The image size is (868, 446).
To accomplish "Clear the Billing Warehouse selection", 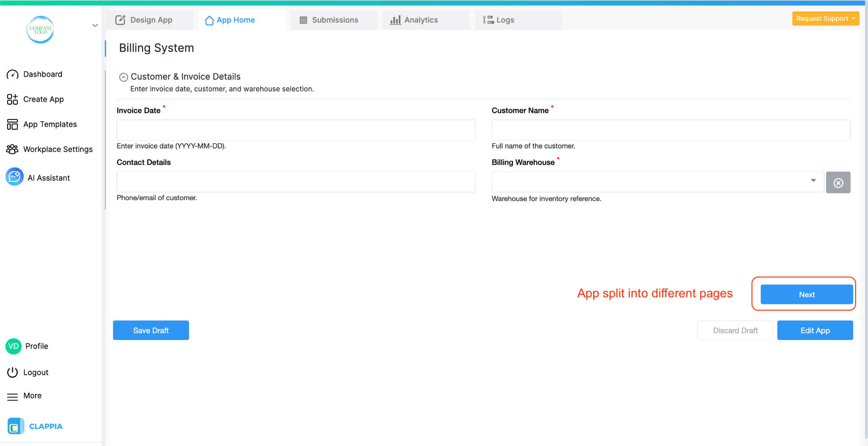I will click(x=838, y=182).
